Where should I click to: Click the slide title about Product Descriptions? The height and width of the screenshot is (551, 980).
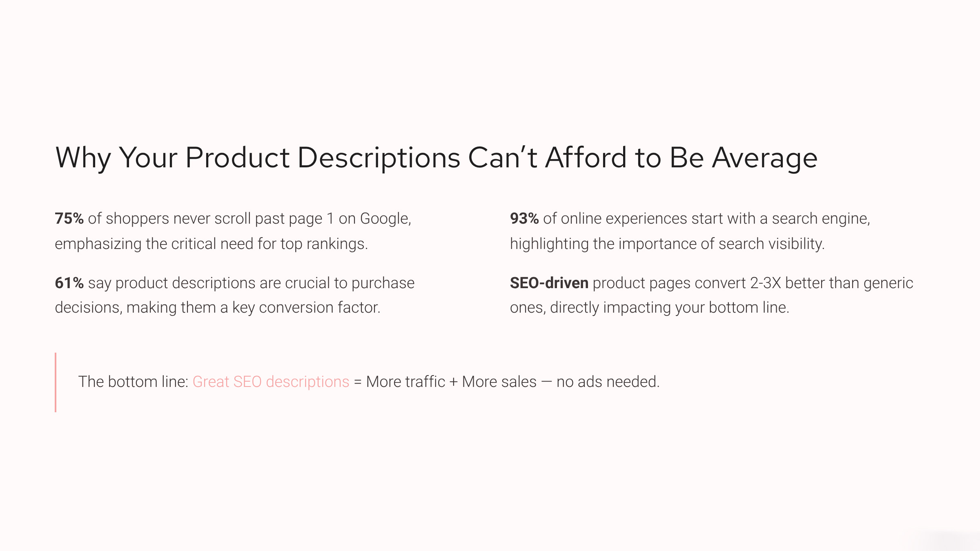coord(436,158)
